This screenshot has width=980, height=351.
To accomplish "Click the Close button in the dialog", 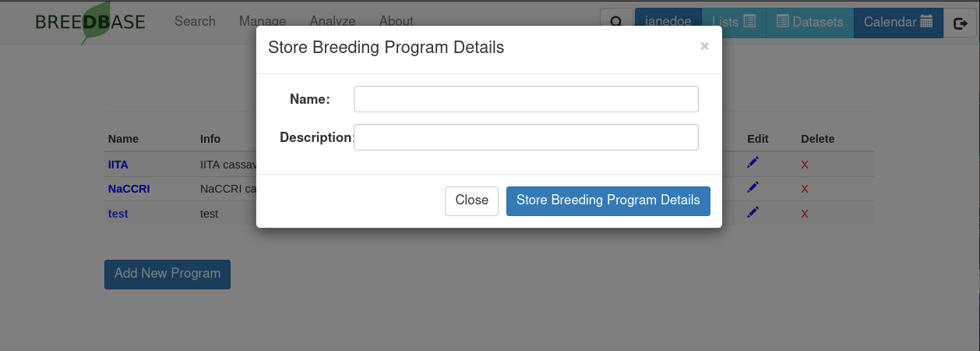I will [x=471, y=200].
